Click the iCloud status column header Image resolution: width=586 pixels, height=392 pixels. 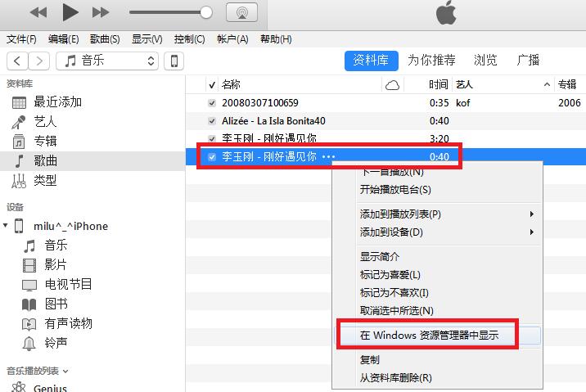[x=392, y=85]
